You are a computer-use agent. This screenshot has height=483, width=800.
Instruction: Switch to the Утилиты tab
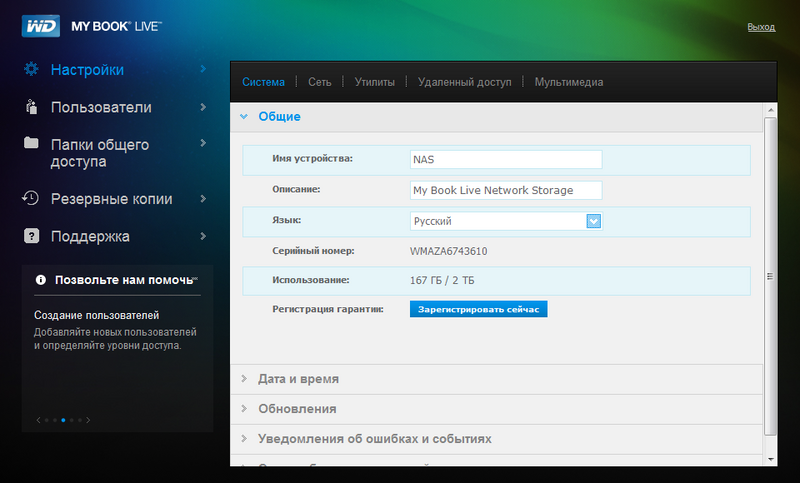[x=374, y=82]
